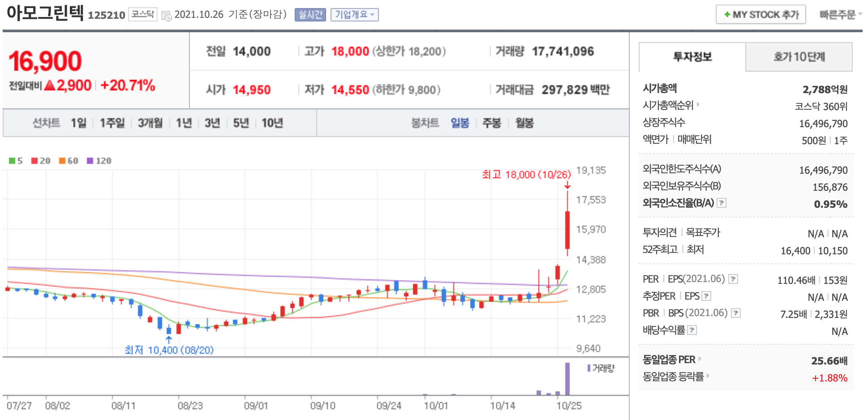Click the 52주최고 16,400 value
The height and width of the screenshot is (420, 868).
click(795, 251)
